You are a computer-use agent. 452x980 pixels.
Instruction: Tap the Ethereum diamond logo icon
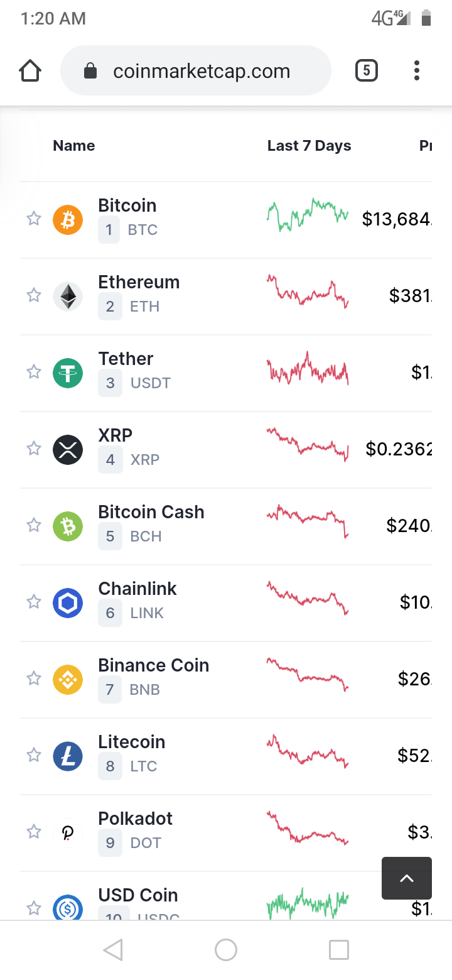pos(68,297)
